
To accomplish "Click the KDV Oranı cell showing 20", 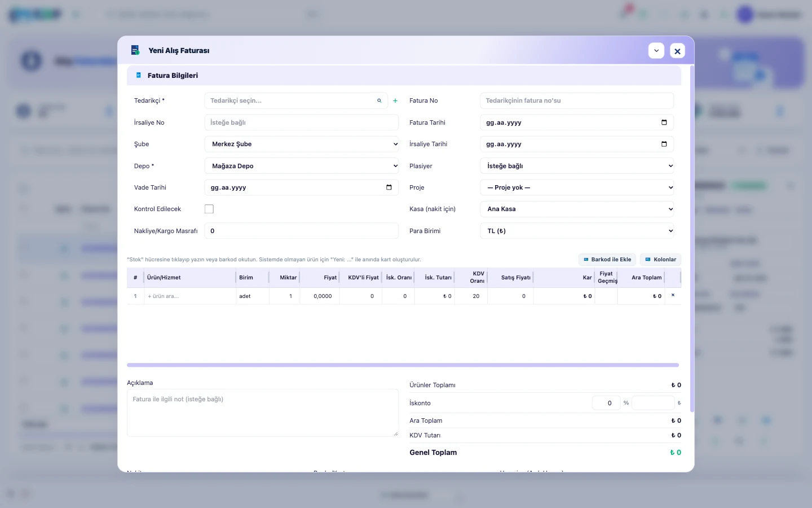I will click(471, 296).
